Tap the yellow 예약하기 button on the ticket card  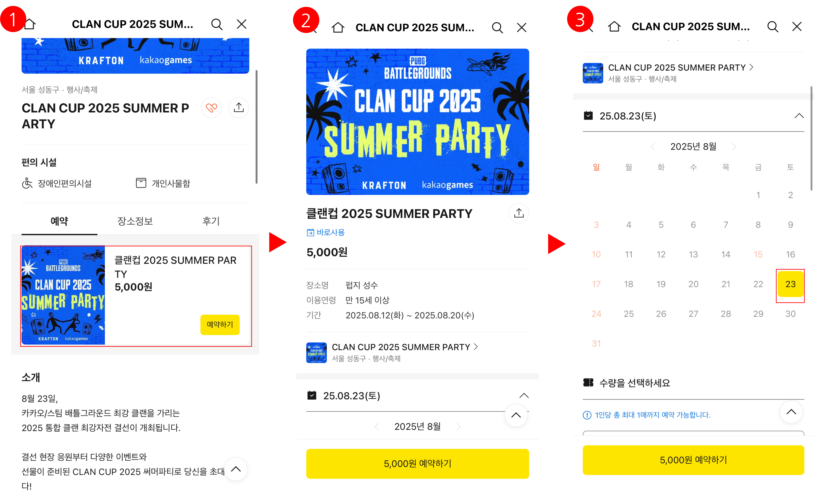tap(220, 325)
